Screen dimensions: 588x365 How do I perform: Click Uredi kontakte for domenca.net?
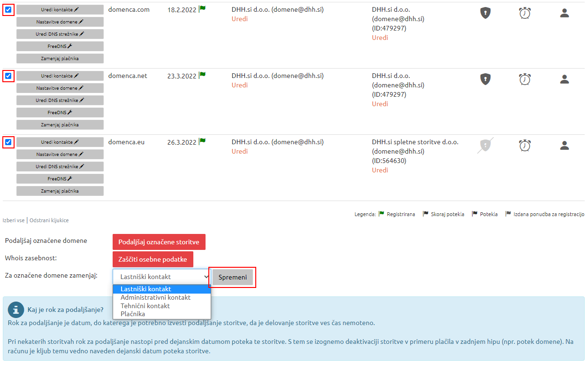coord(60,76)
